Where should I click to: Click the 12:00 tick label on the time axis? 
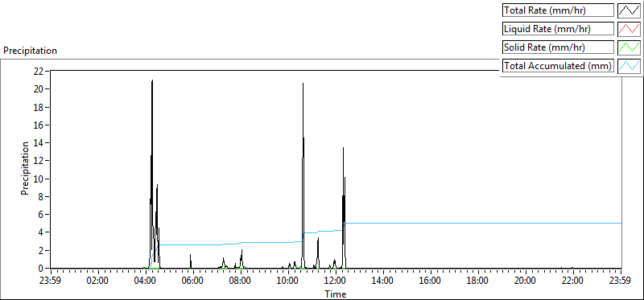click(x=336, y=282)
